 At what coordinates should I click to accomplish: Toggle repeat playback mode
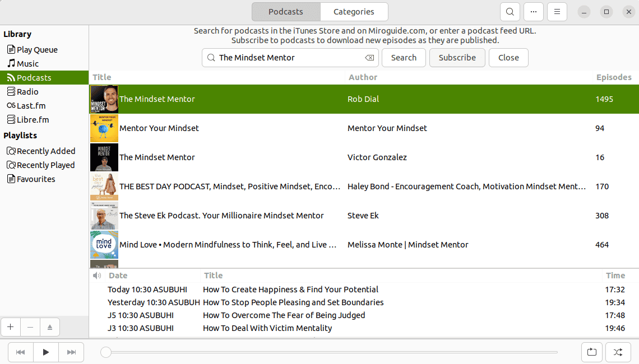(x=592, y=352)
